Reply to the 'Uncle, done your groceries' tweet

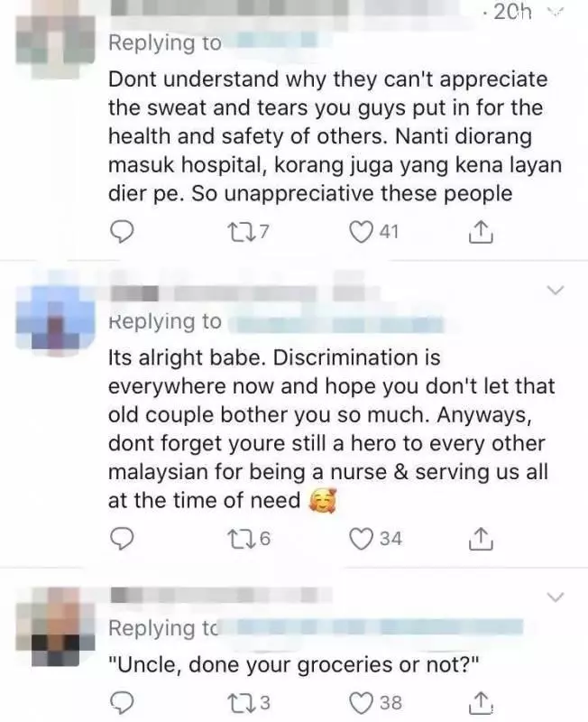pyautogui.click(x=121, y=703)
